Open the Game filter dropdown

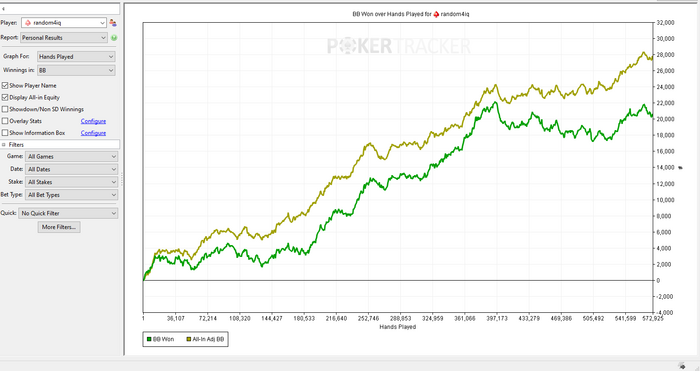[71, 157]
